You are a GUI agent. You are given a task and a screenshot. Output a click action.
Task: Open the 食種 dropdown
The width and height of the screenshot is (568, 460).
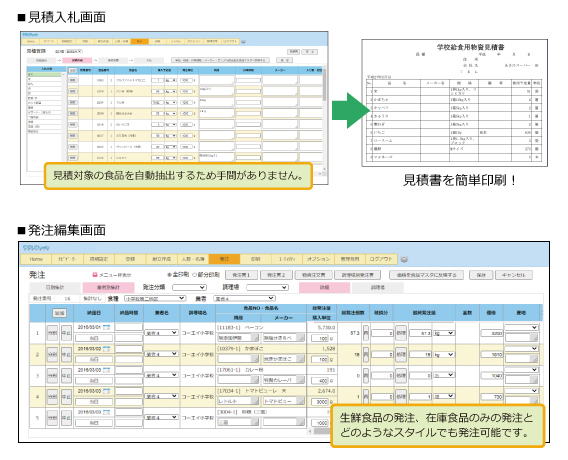[x=155, y=298]
